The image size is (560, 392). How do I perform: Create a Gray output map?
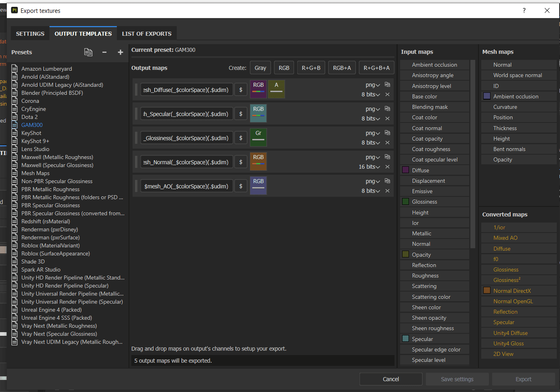(x=260, y=68)
